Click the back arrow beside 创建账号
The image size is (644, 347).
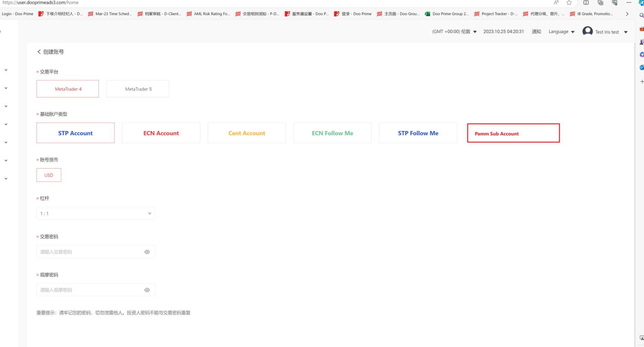pos(39,52)
